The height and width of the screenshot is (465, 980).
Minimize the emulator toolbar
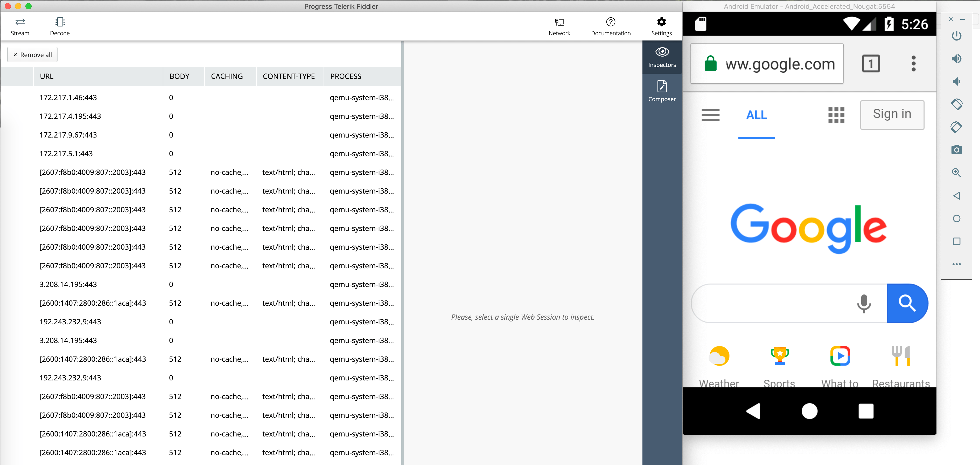tap(962, 19)
